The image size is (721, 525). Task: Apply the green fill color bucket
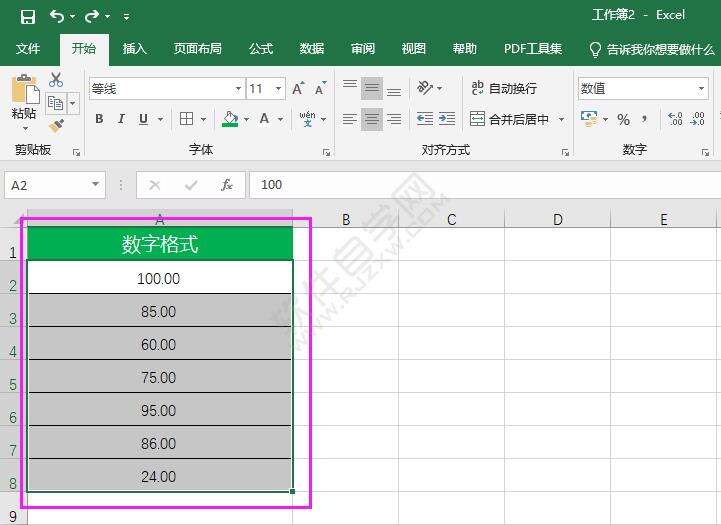click(230, 119)
